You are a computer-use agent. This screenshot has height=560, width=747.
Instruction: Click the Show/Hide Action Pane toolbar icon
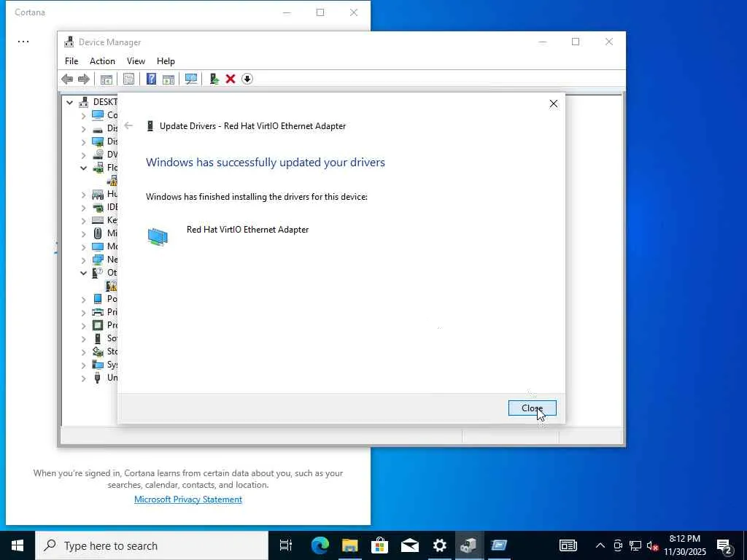[169, 79]
